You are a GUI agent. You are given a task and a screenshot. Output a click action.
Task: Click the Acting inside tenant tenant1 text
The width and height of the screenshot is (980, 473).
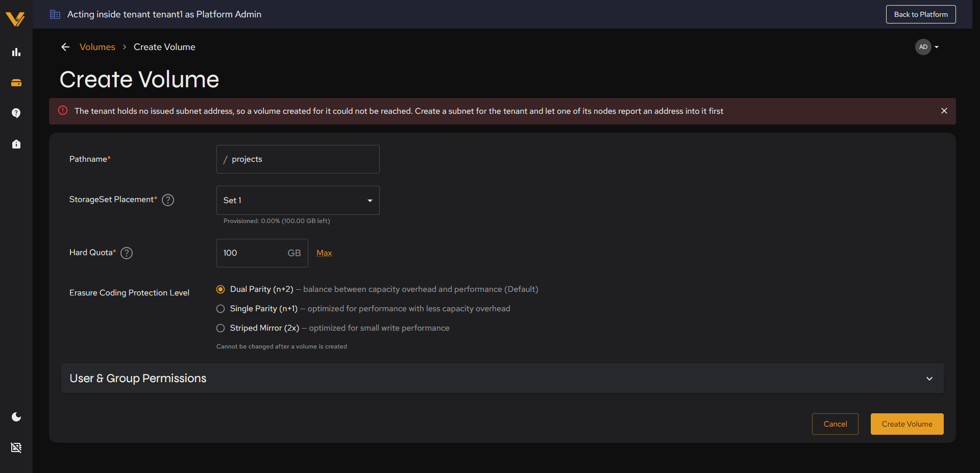pyautogui.click(x=164, y=14)
